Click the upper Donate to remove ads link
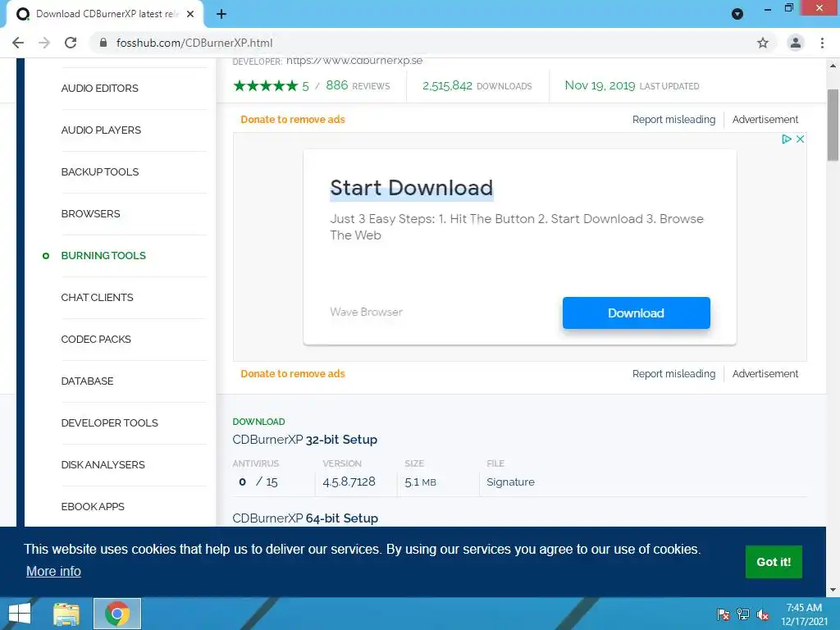The height and width of the screenshot is (630, 840). [293, 120]
